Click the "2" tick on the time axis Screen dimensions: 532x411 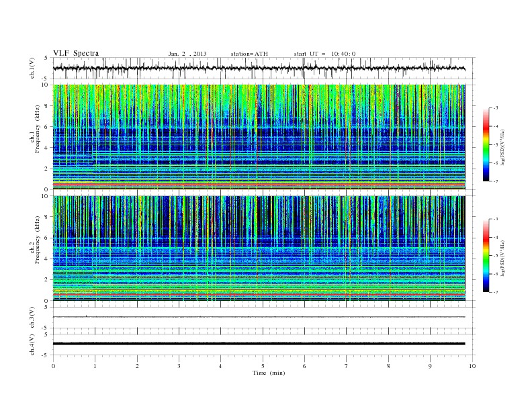[137, 366]
